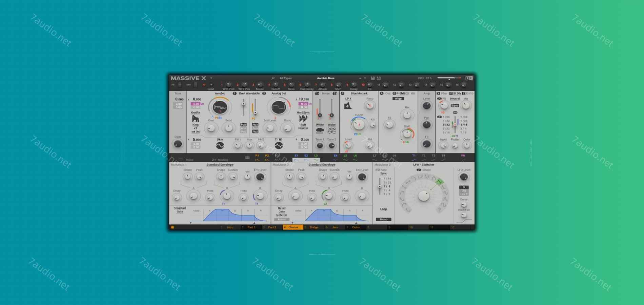Toggle LFO Rate Sync mode
Screen dimensions: 644x305
coord(383,173)
